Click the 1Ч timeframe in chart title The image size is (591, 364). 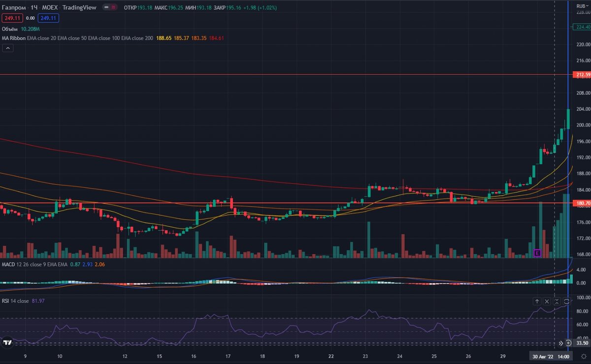34,8
